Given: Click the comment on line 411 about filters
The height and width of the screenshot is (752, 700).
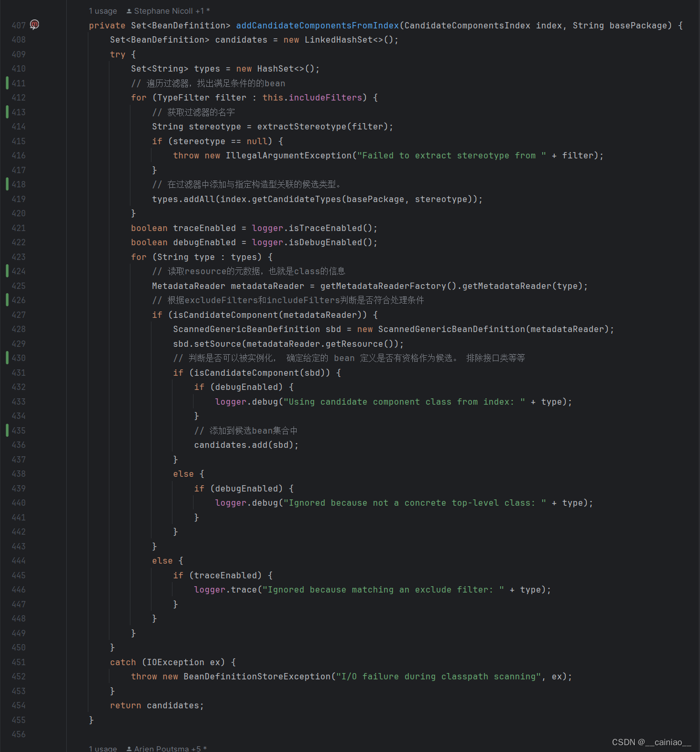Looking at the screenshot, I should 208,83.
